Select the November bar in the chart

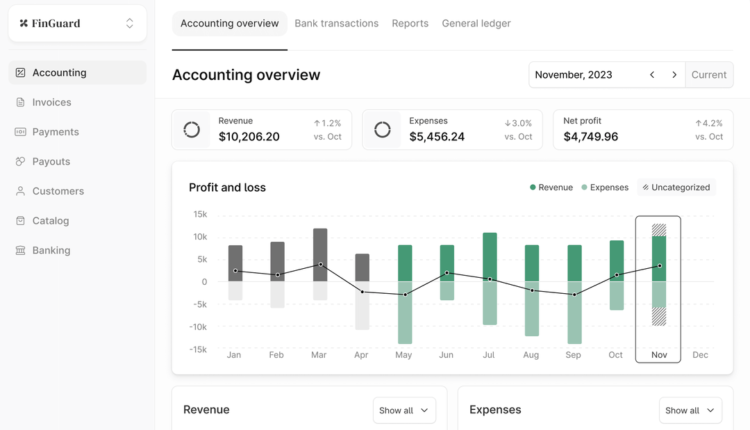click(658, 285)
